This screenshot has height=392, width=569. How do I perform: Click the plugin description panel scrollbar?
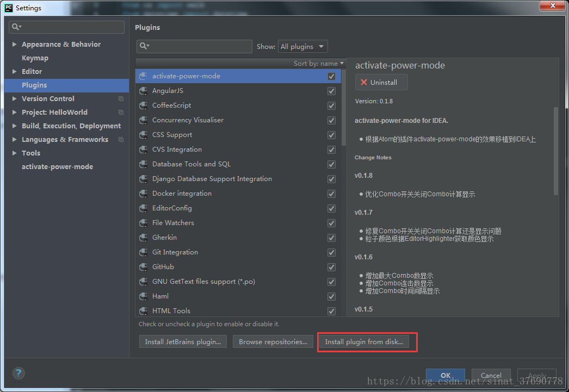555,151
